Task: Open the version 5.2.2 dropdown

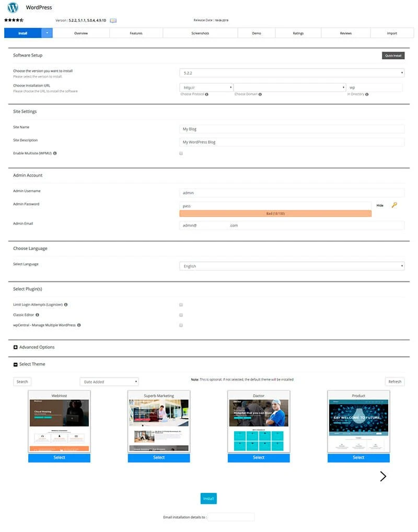Action: pos(292,73)
